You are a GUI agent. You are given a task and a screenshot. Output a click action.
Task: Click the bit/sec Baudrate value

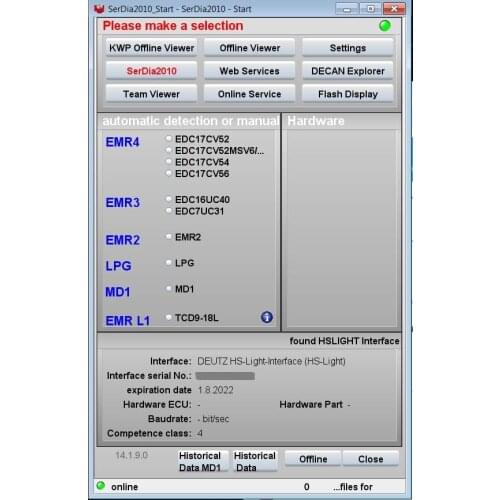(x=213, y=419)
